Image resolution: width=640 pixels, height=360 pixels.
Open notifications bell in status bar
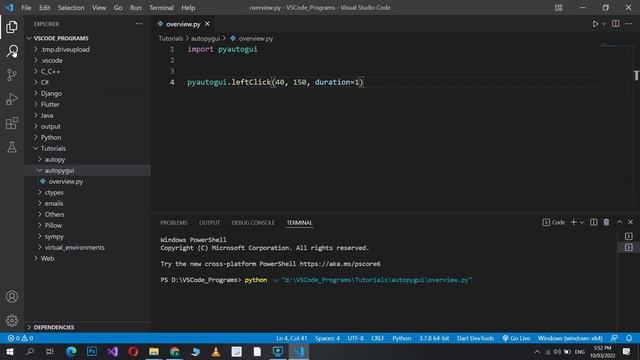[629, 338]
